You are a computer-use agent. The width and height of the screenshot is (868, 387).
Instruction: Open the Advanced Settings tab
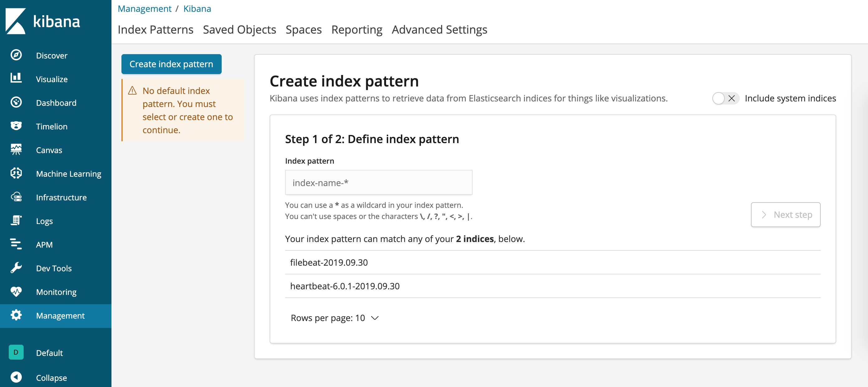[x=439, y=30]
